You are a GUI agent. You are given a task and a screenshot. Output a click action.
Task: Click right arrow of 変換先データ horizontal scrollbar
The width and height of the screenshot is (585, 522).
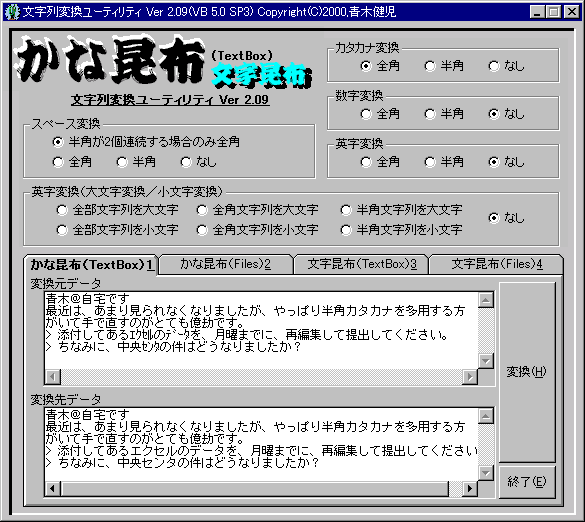pos(470,488)
